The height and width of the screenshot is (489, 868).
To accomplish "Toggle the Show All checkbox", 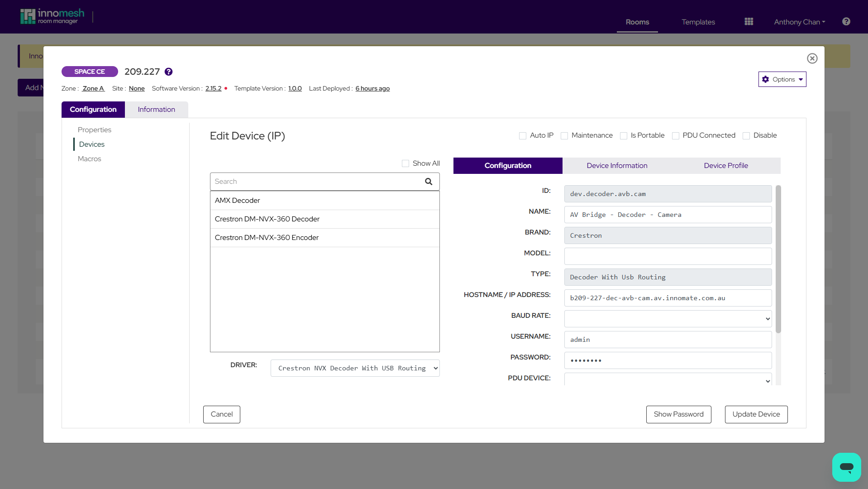I will point(405,163).
